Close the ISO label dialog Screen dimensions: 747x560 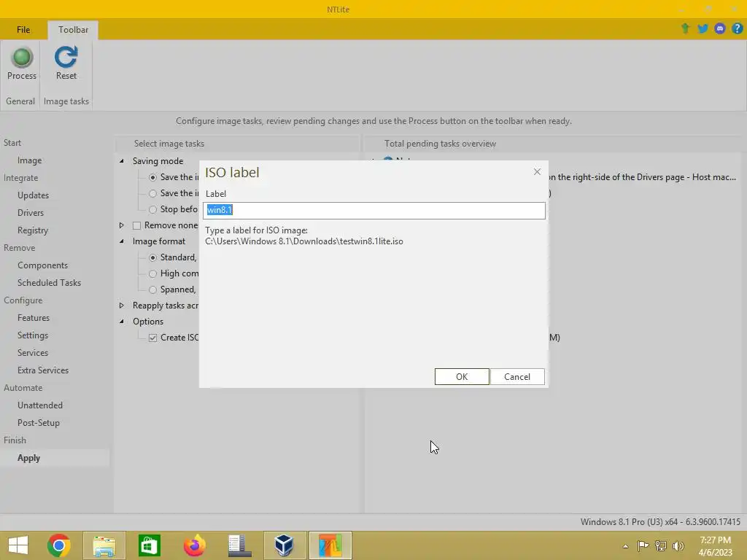click(x=537, y=172)
